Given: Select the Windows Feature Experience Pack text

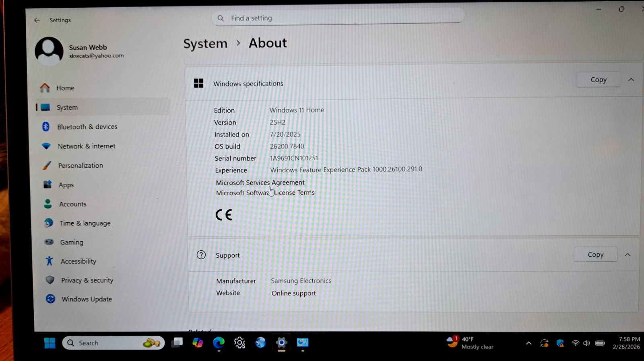Looking at the screenshot, I should tap(346, 170).
